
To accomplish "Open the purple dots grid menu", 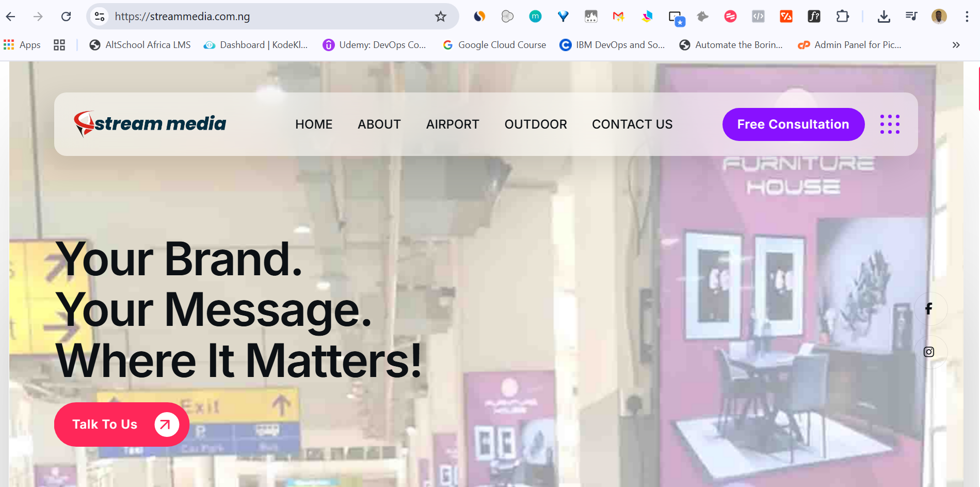I will click(x=890, y=124).
